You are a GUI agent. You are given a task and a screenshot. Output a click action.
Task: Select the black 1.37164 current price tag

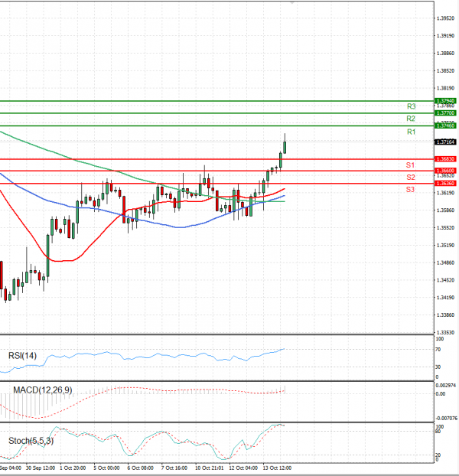coord(445,142)
